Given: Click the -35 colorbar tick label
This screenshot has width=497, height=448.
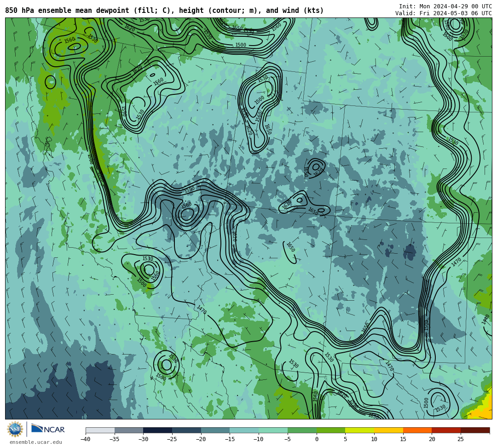Looking at the screenshot, I should click(114, 439).
